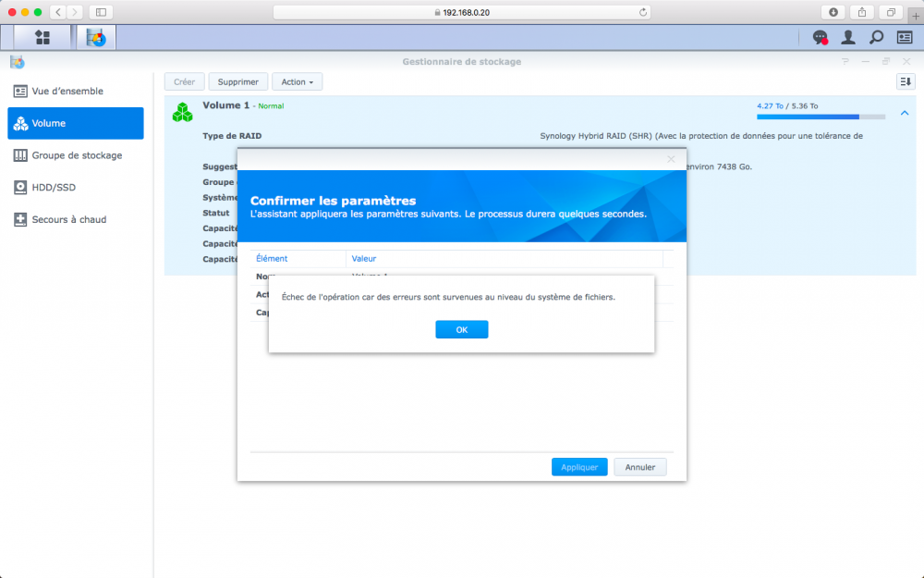Click the Volume 1 usage progress bar
The height and width of the screenshot is (578, 924).
pos(821,117)
